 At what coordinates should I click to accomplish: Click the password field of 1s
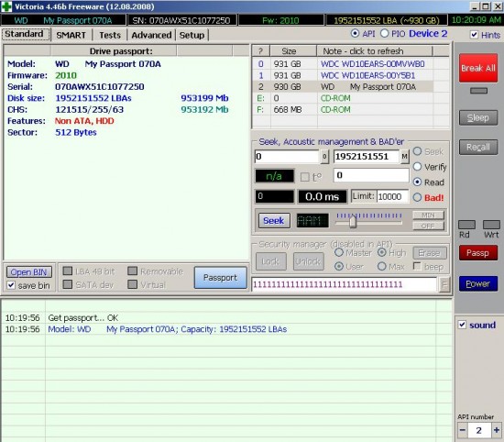[x=345, y=284]
